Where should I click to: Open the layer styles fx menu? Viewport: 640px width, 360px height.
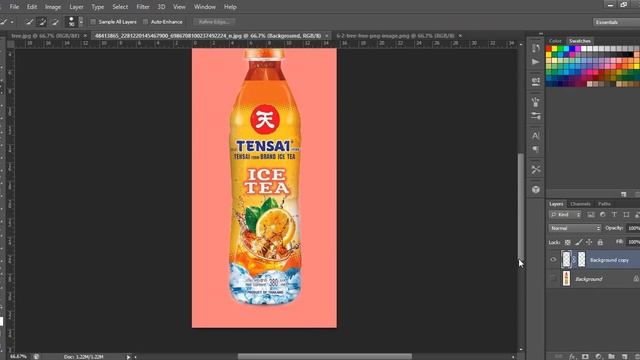pos(572,356)
